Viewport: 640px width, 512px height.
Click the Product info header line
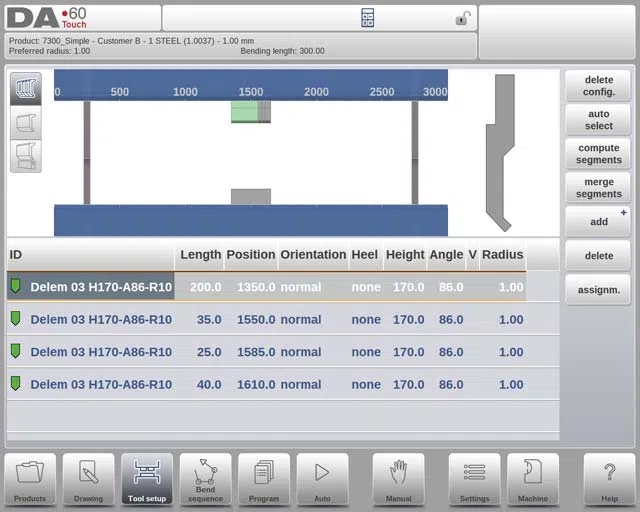[x=131, y=41]
